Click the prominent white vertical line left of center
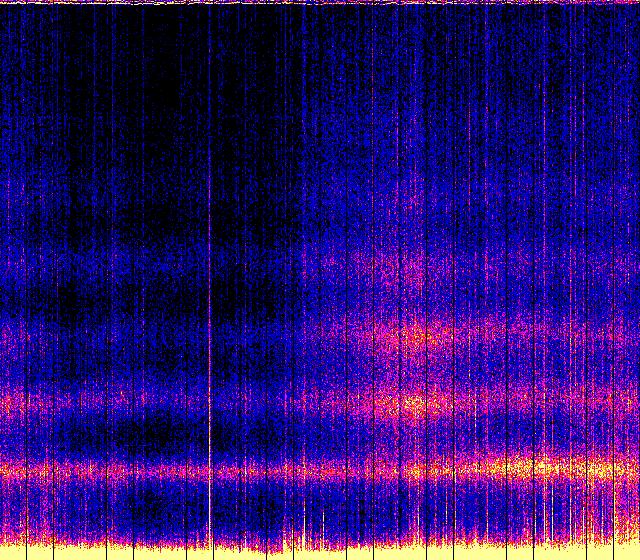 [209, 300]
